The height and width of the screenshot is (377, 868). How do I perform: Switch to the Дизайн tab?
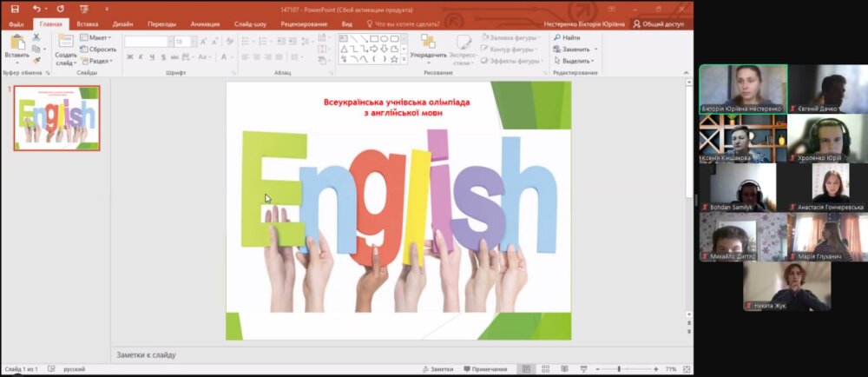122,24
